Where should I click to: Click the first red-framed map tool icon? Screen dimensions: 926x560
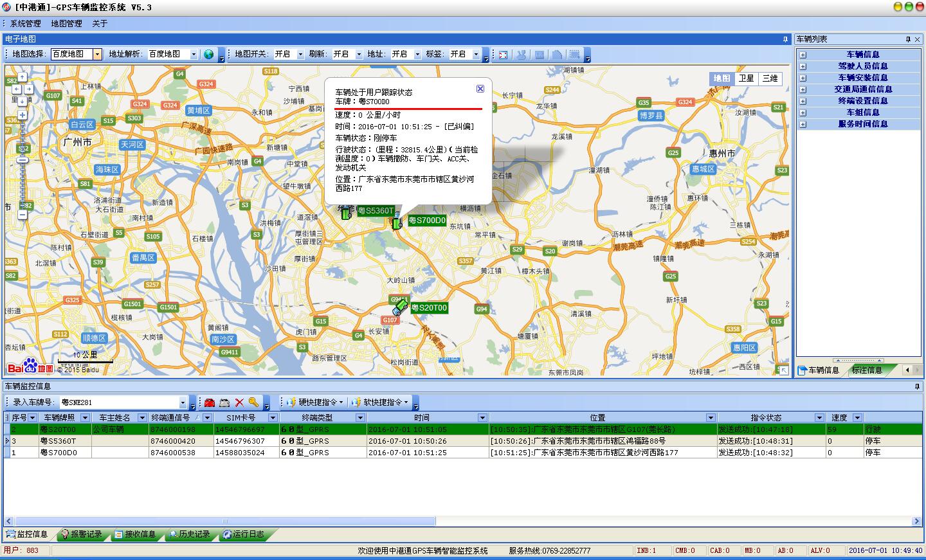[503, 55]
